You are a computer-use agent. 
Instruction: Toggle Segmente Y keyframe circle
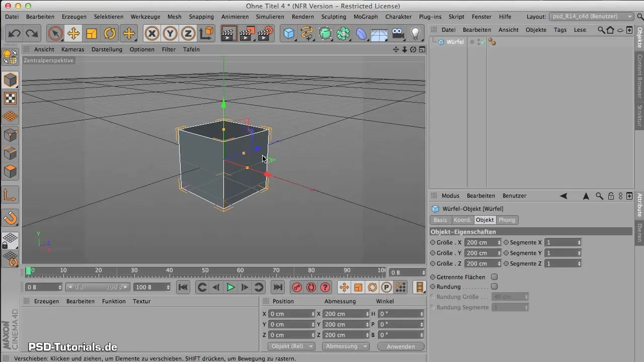tap(506, 253)
